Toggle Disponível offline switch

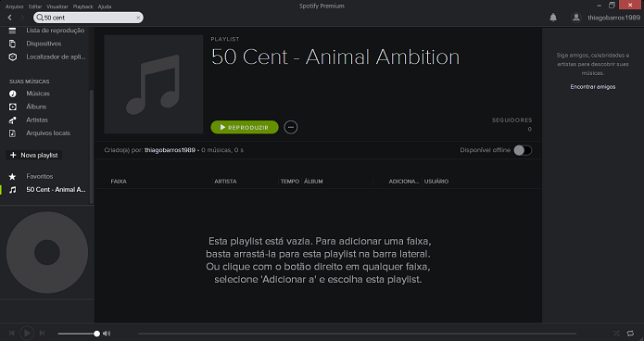(523, 150)
